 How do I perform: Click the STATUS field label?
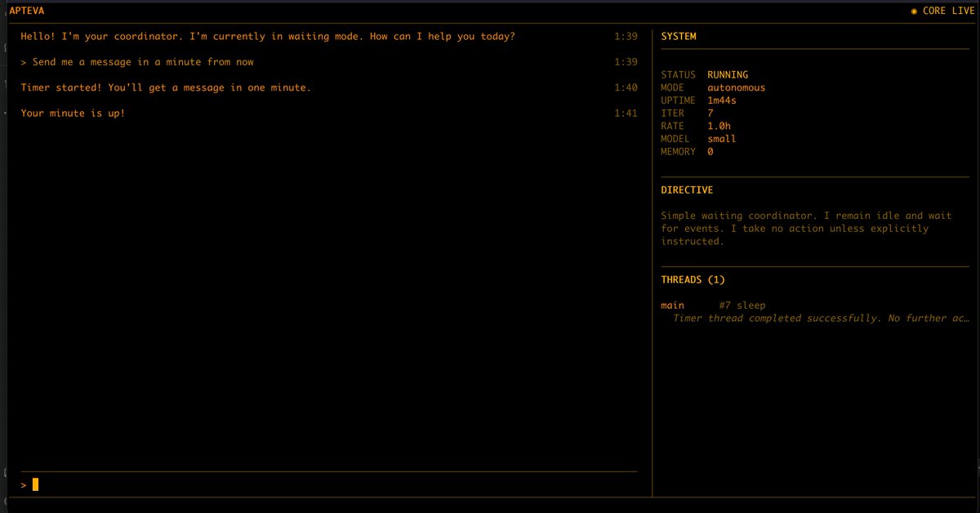click(x=678, y=74)
